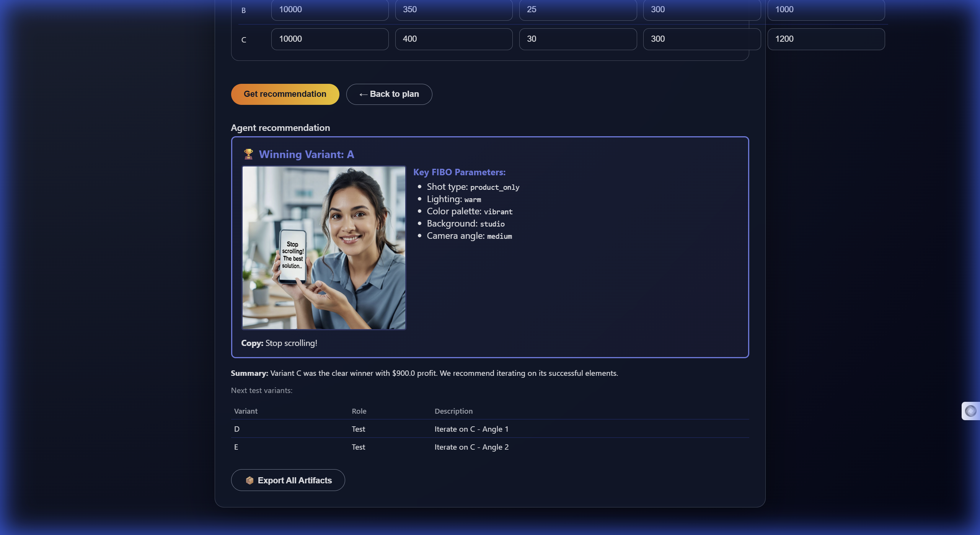980x535 pixels.
Task: Edit row C field containing 1200
Action: (x=826, y=39)
